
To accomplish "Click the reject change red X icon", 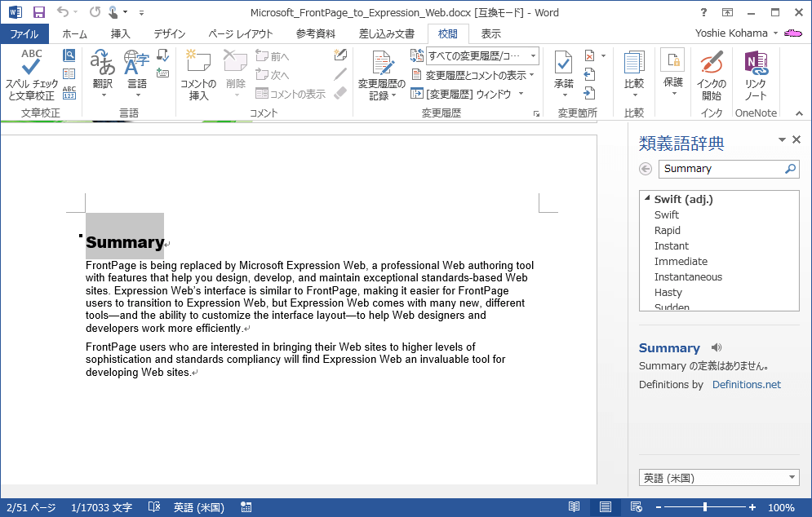I will 589,55.
